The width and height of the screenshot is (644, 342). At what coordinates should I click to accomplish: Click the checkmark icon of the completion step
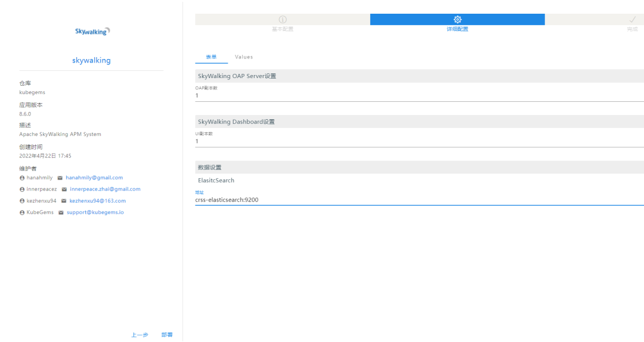633,19
